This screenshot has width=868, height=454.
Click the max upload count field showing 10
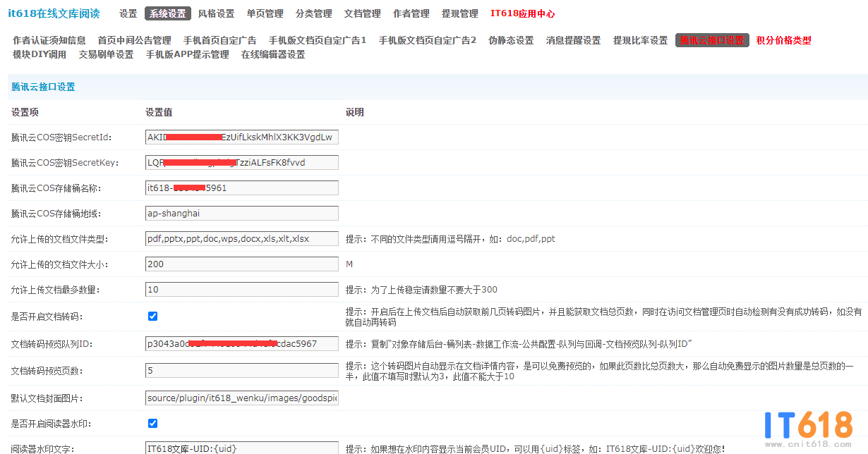click(241, 289)
